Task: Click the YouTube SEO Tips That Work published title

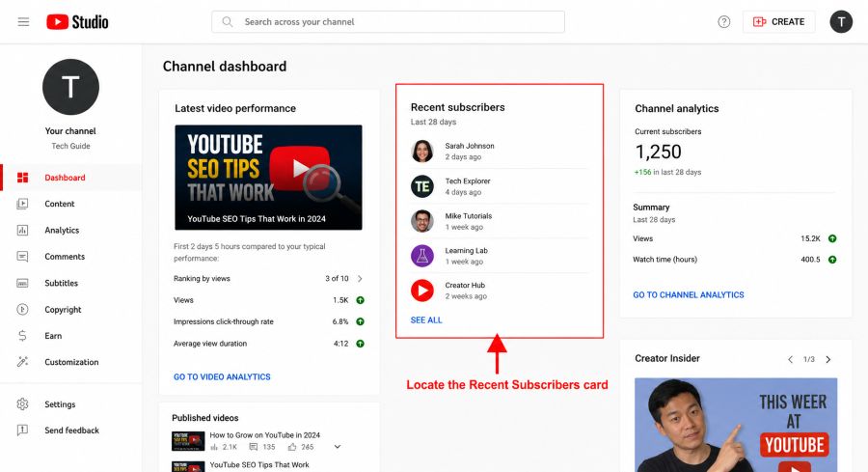Action: click(x=259, y=465)
